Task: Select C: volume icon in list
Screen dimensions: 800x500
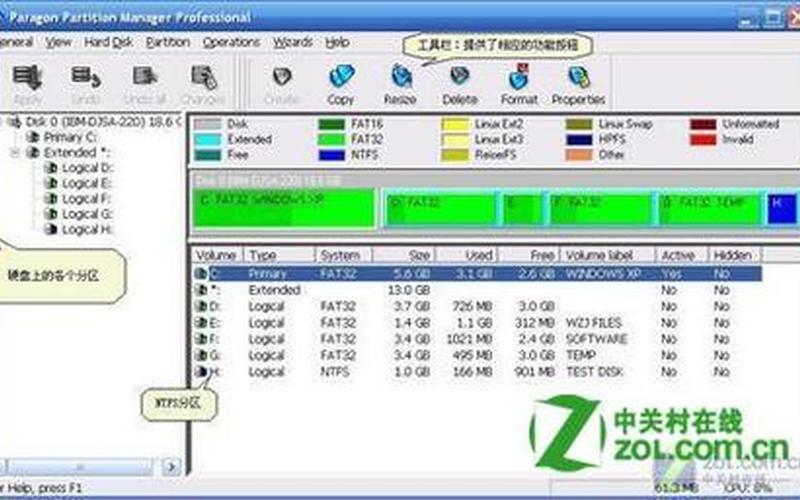Action: [x=201, y=274]
